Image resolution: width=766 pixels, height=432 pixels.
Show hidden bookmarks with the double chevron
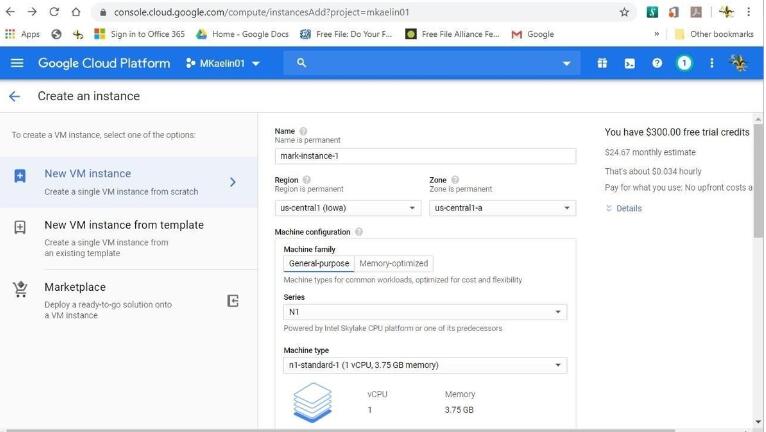coord(657,34)
